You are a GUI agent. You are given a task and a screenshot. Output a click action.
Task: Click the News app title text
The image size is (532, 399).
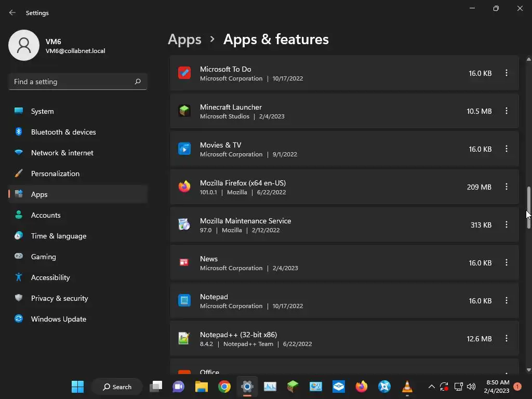point(209,259)
